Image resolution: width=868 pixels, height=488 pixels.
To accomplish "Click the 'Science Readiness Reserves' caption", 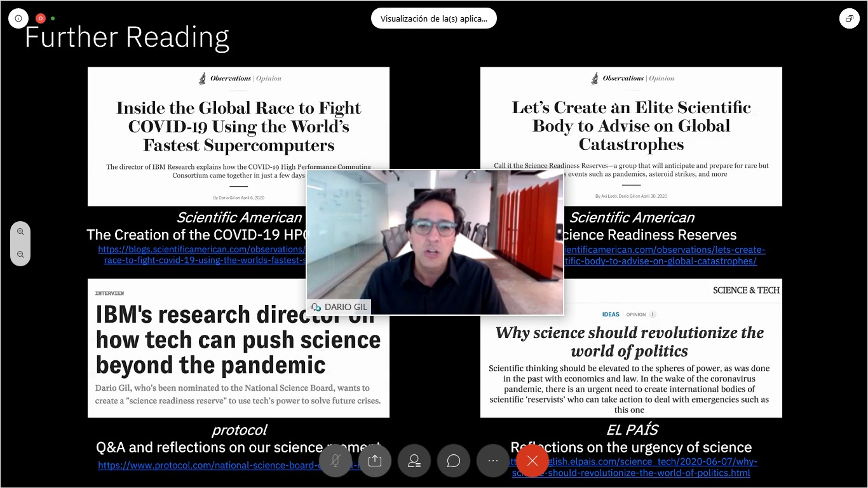I will point(650,234).
